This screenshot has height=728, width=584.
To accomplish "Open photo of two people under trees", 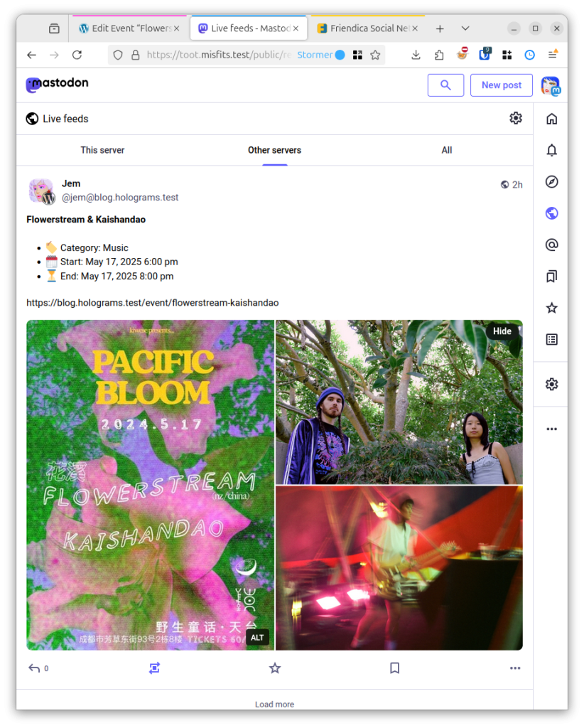I will 399,402.
